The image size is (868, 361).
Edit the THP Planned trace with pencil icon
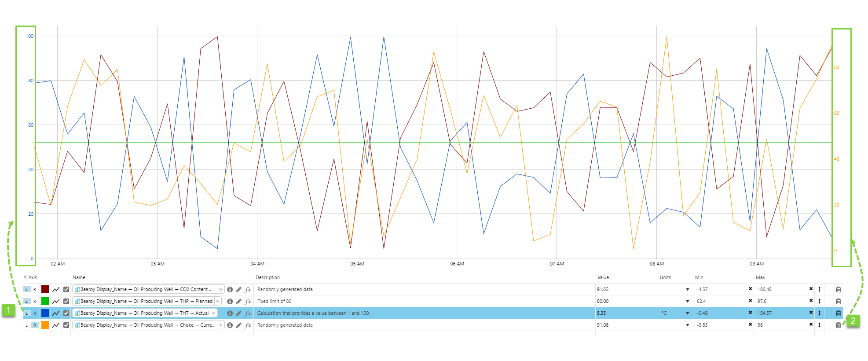tap(238, 301)
